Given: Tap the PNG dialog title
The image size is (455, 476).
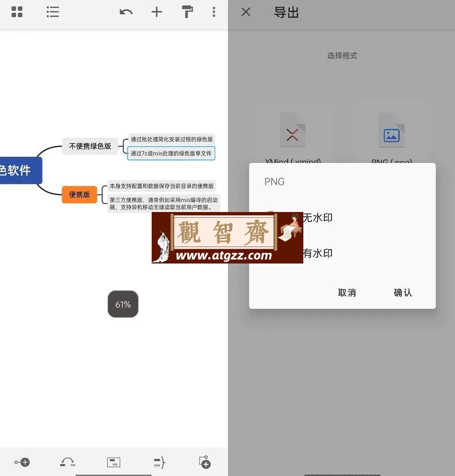Looking at the screenshot, I should click(274, 182).
